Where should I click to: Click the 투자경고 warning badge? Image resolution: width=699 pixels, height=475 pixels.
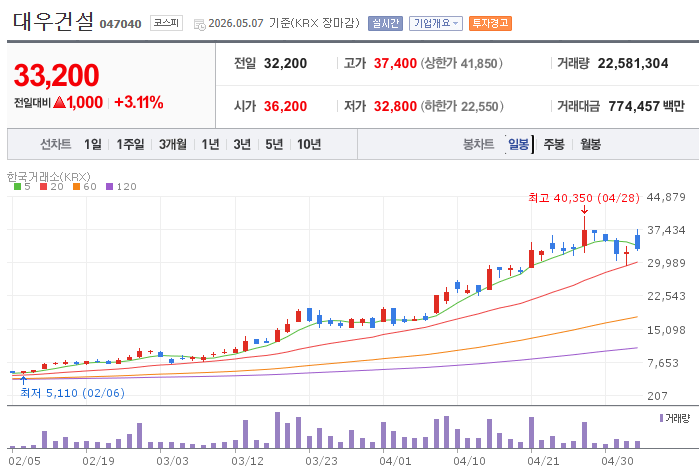coord(490,23)
